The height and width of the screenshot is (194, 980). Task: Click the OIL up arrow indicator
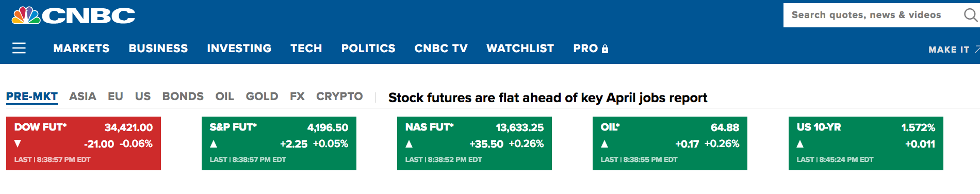click(x=605, y=143)
